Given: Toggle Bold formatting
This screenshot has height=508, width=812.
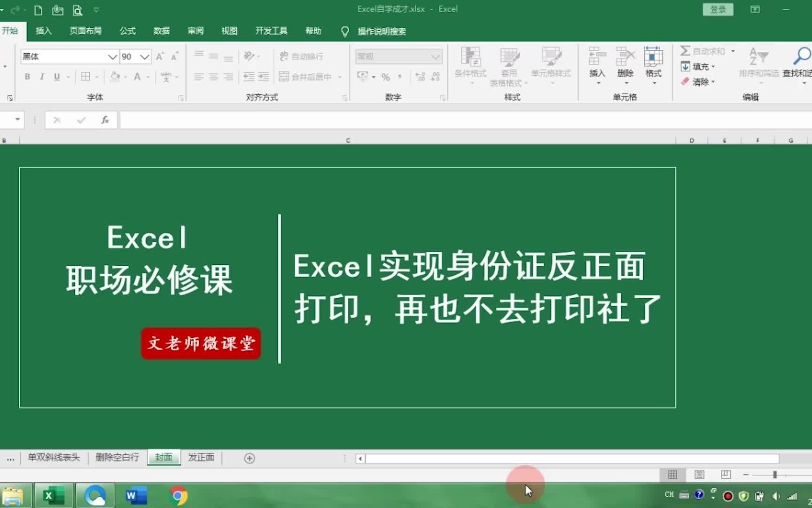Looking at the screenshot, I should [27, 77].
